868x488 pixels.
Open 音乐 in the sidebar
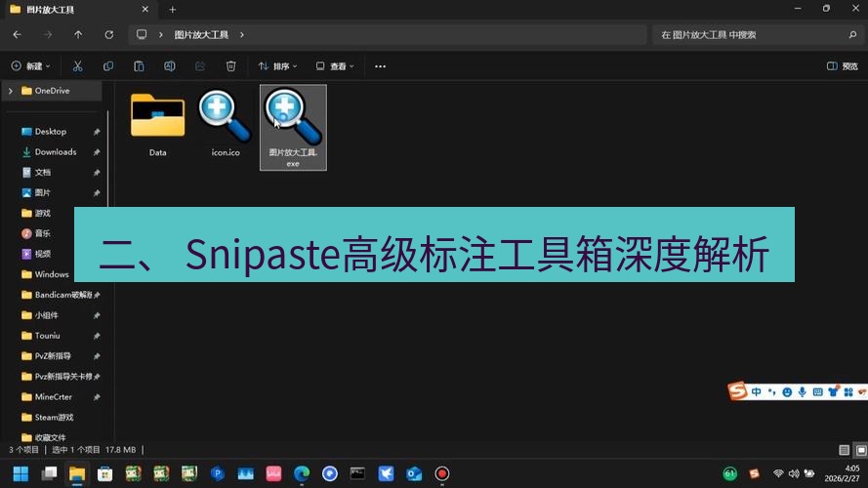click(x=43, y=233)
